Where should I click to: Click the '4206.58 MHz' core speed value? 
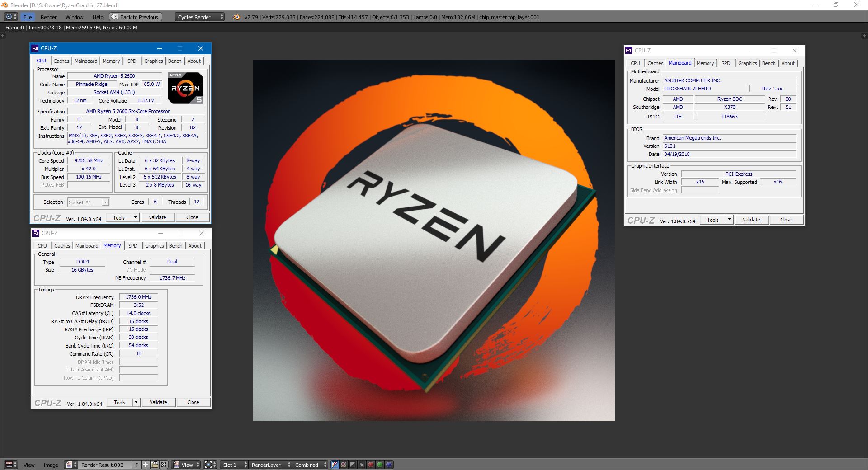point(89,160)
